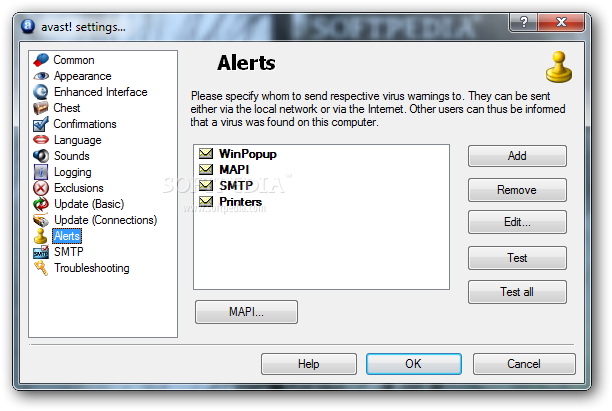The width and height of the screenshot is (612, 411).
Task: Click the Remove button
Action: tap(517, 190)
